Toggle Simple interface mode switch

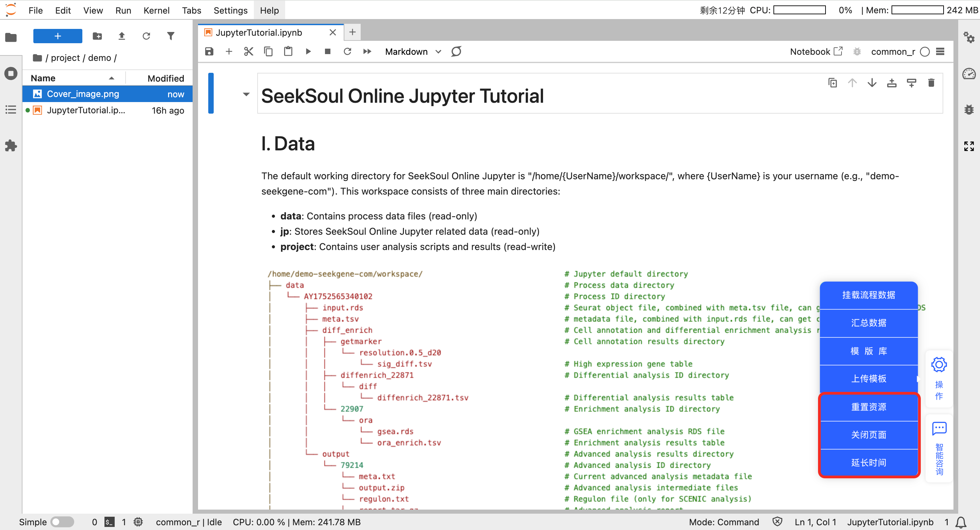click(62, 522)
